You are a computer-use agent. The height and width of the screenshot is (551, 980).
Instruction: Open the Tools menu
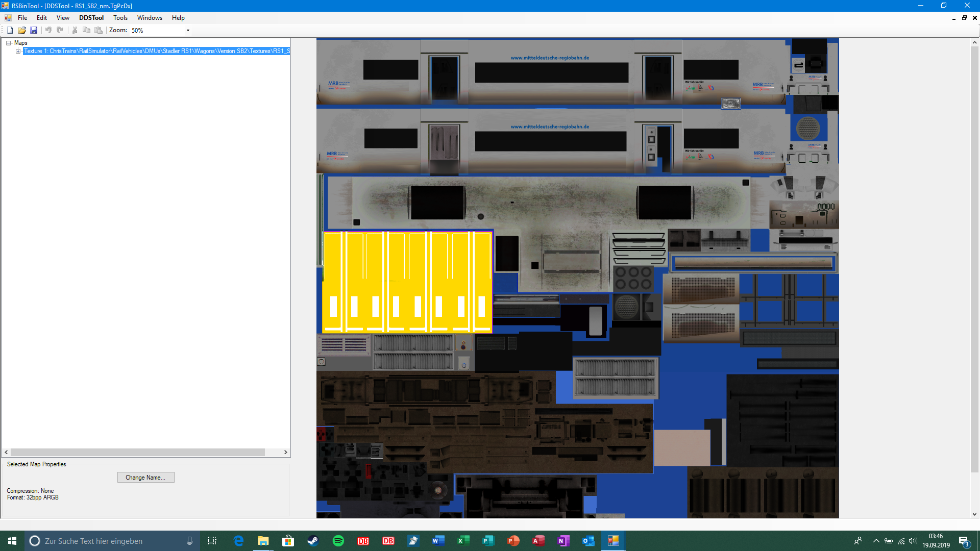pos(120,18)
